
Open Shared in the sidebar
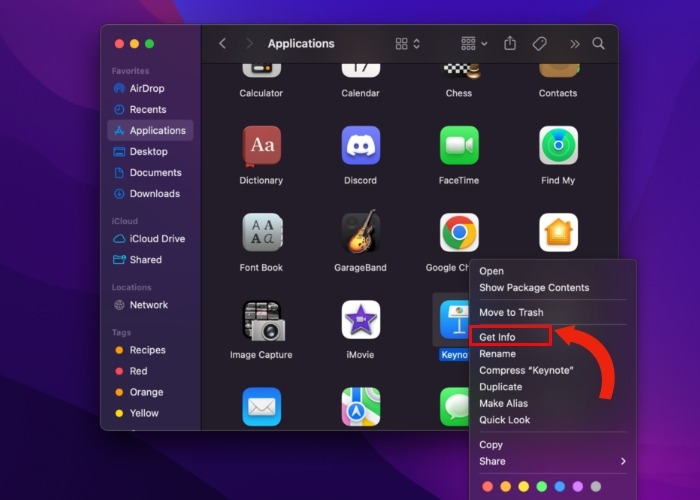150,259
